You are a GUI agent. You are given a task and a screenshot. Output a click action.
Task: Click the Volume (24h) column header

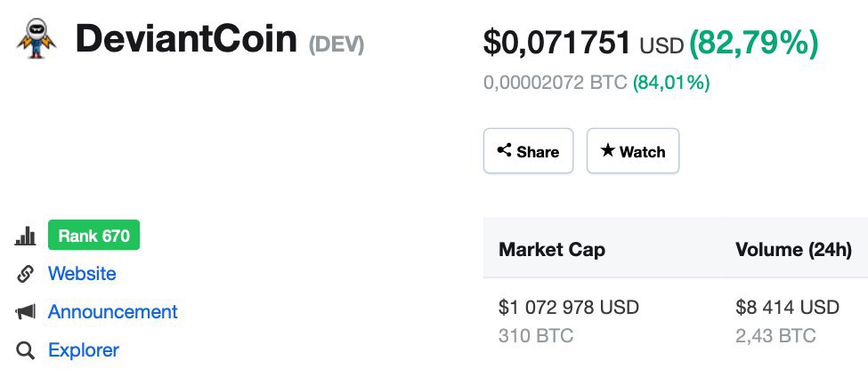(793, 250)
